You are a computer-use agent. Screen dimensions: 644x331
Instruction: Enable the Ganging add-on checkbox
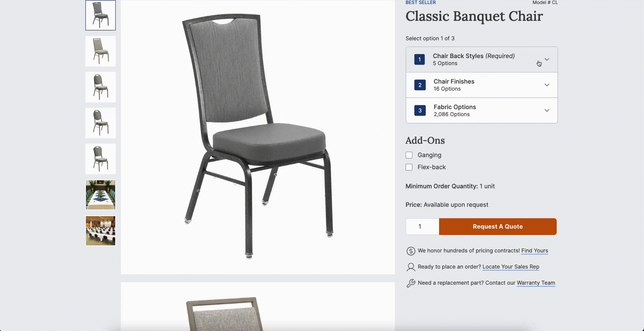click(x=409, y=155)
